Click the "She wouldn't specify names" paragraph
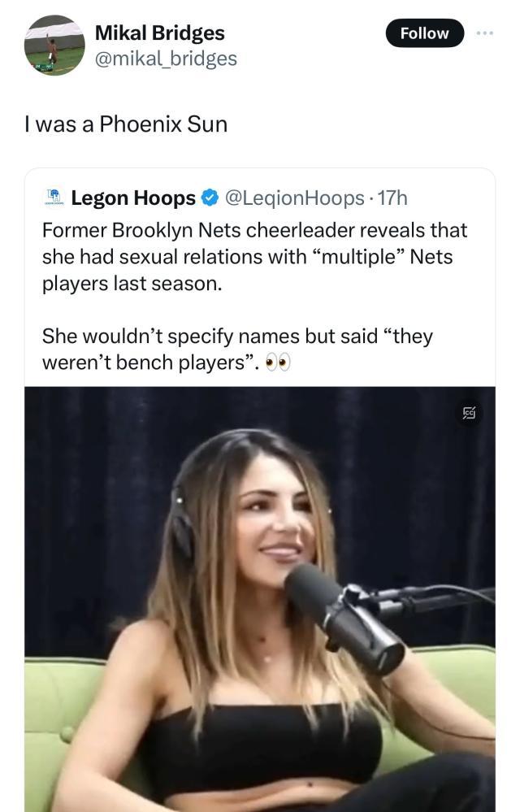520x812 pixels. coord(236,349)
